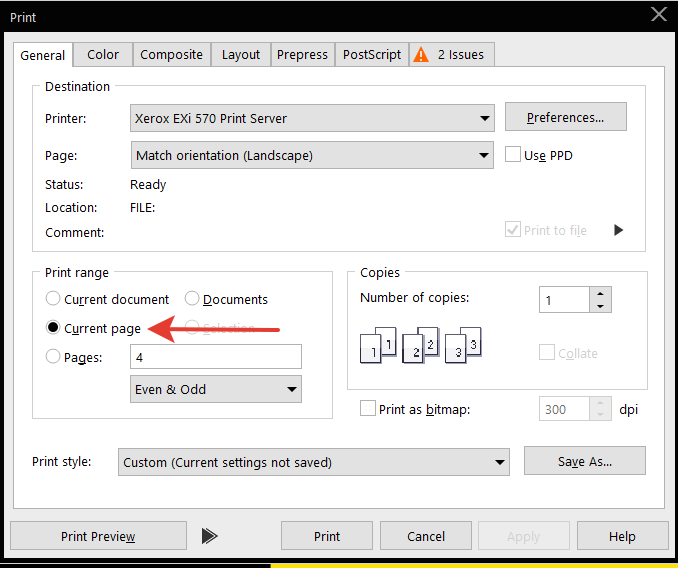Switch to the Color tab
The height and width of the screenshot is (568, 678).
coord(103,54)
